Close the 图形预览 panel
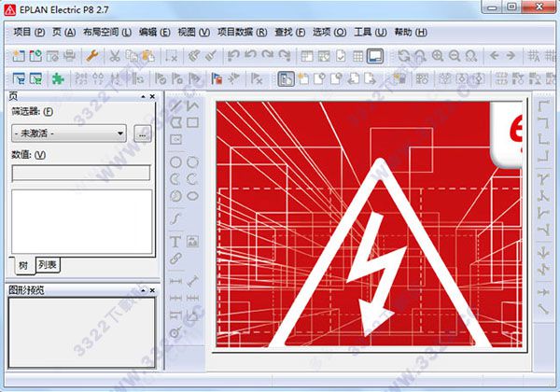Screen dimensions: 560x392 pyautogui.click(x=152, y=290)
